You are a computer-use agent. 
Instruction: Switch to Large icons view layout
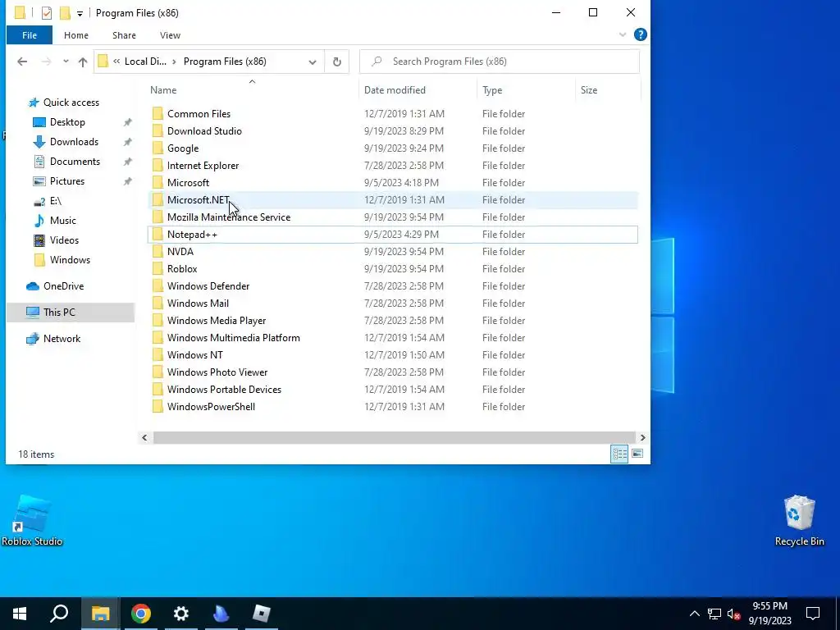click(x=637, y=454)
